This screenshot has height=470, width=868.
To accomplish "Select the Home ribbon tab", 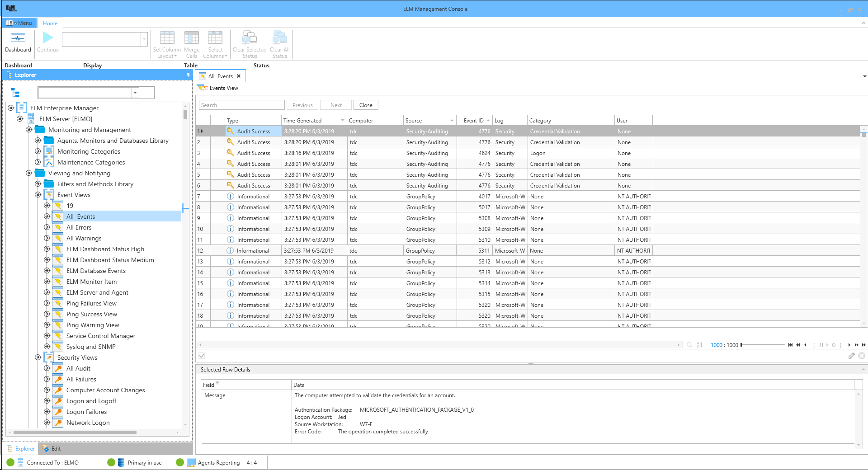I will [50, 23].
